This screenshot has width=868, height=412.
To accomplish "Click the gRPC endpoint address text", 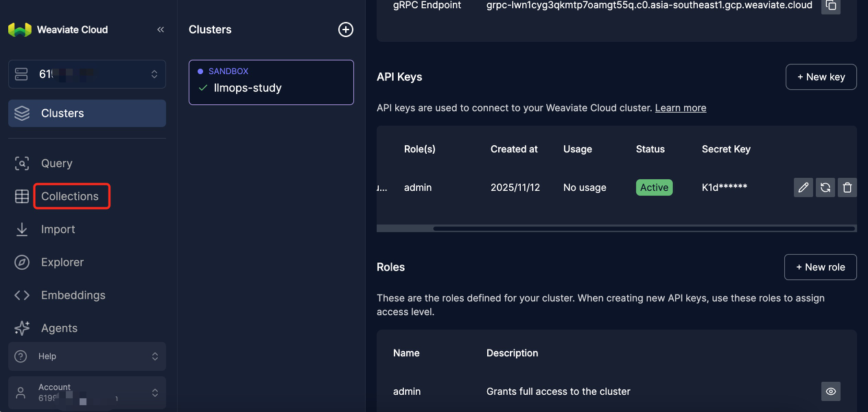I will (x=650, y=5).
